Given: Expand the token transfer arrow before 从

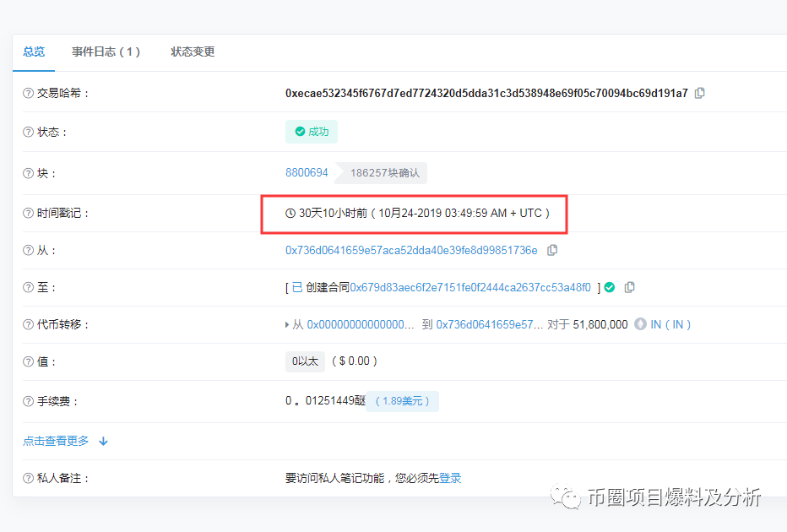Looking at the screenshot, I should pos(287,325).
